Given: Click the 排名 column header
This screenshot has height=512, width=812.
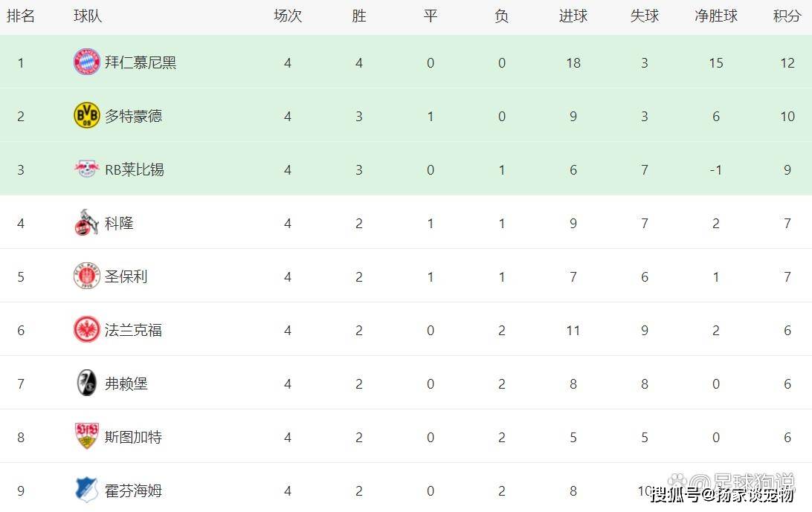Looking at the screenshot, I should coord(21,16).
